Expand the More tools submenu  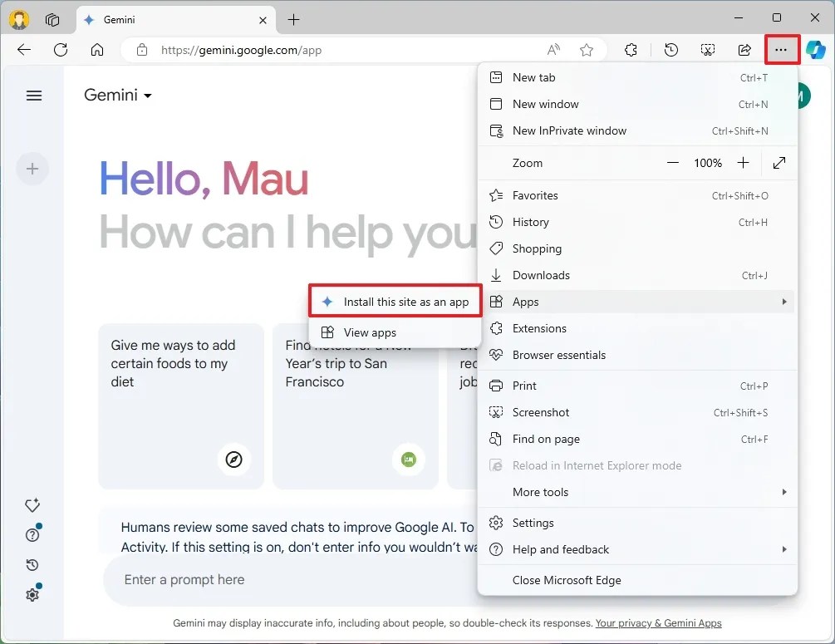(x=540, y=492)
